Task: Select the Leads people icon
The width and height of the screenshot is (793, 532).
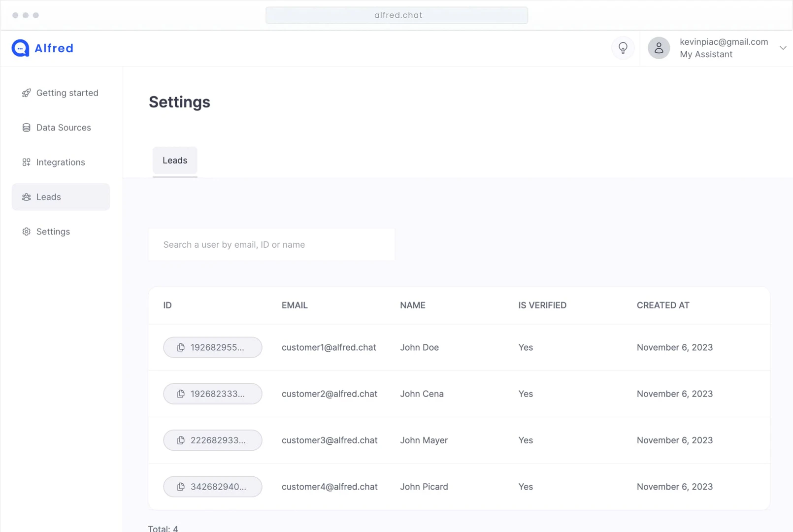Action: pos(26,197)
